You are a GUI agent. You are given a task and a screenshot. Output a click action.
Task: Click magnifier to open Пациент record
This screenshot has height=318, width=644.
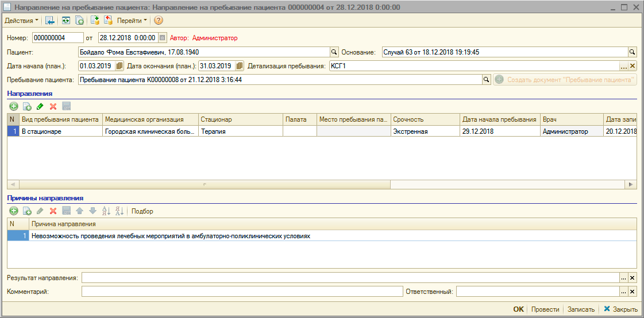332,52
